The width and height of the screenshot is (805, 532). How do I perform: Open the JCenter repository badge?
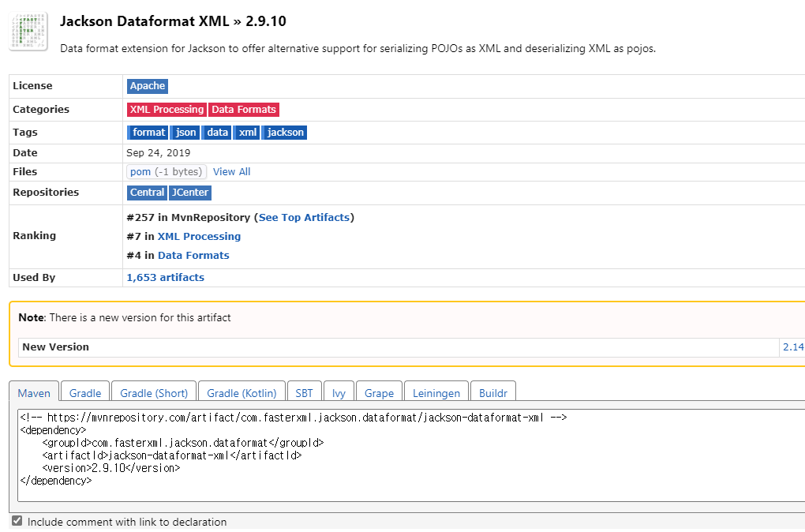click(190, 193)
